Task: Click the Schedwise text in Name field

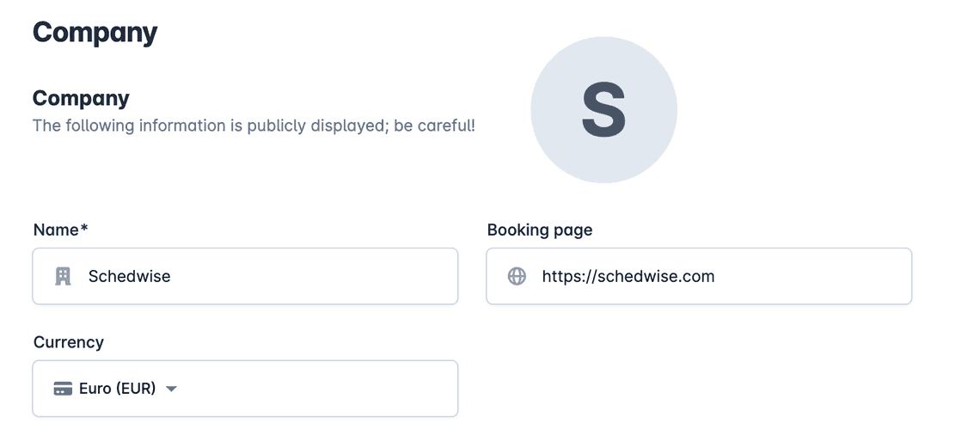Action: point(129,276)
